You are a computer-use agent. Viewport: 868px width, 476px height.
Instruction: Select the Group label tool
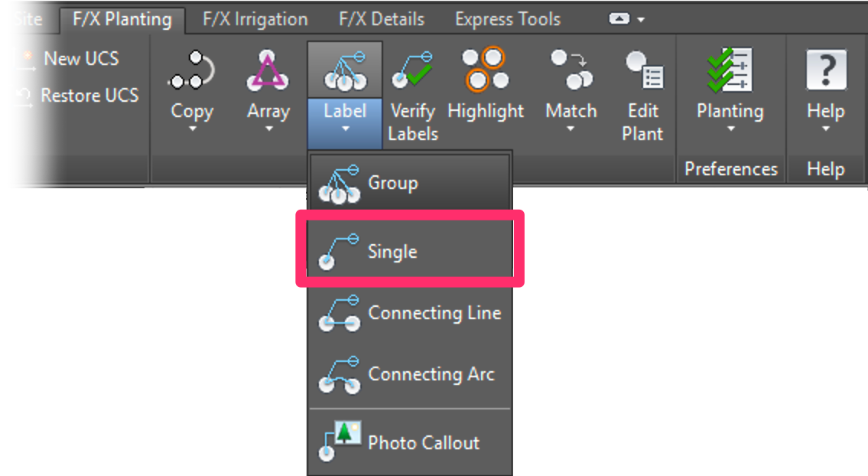[x=394, y=183]
